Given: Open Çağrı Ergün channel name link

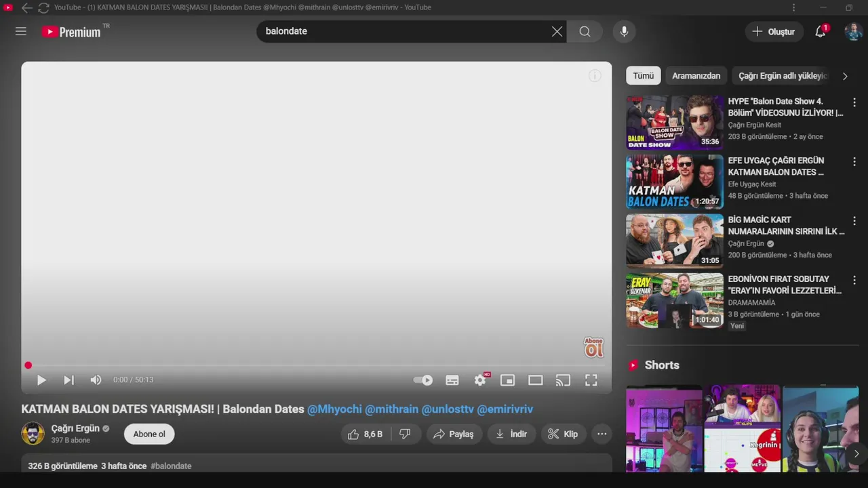Looking at the screenshot, I should coord(75,428).
